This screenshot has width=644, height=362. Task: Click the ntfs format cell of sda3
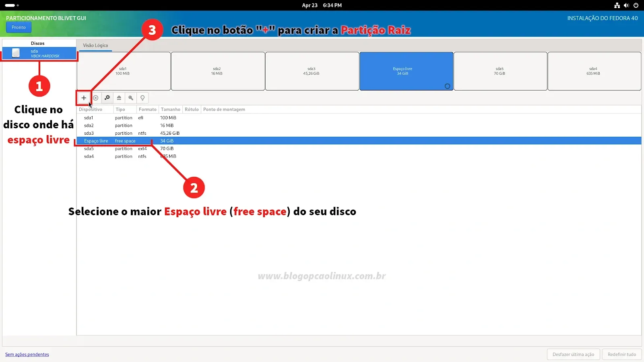(x=142, y=133)
